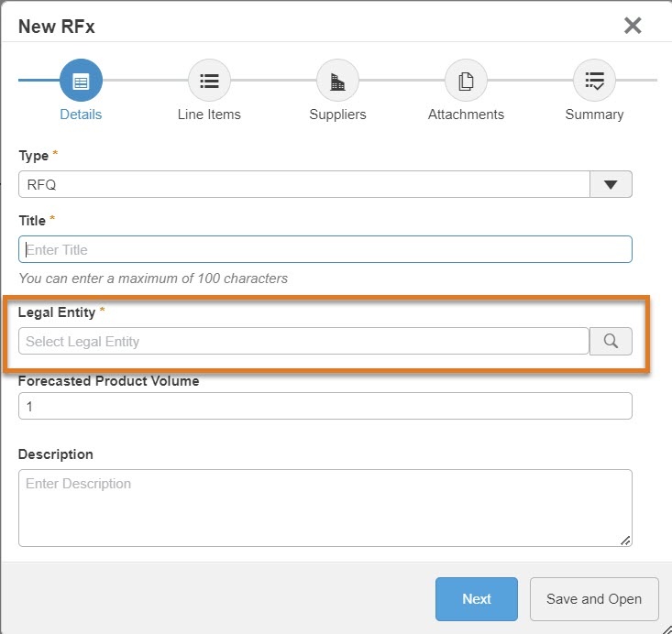Click the Suppliers building icon
The height and width of the screenshot is (634, 672).
tap(337, 81)
